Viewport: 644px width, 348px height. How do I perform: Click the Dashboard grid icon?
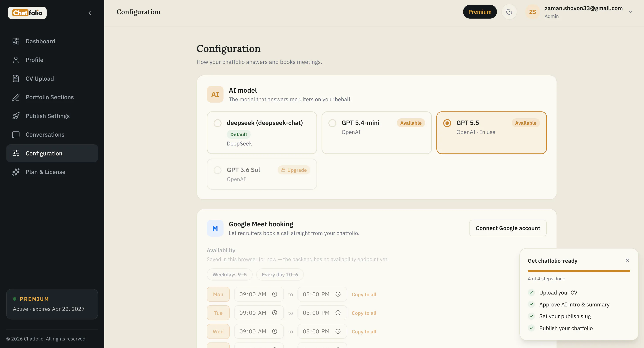(x=16, y=41)
